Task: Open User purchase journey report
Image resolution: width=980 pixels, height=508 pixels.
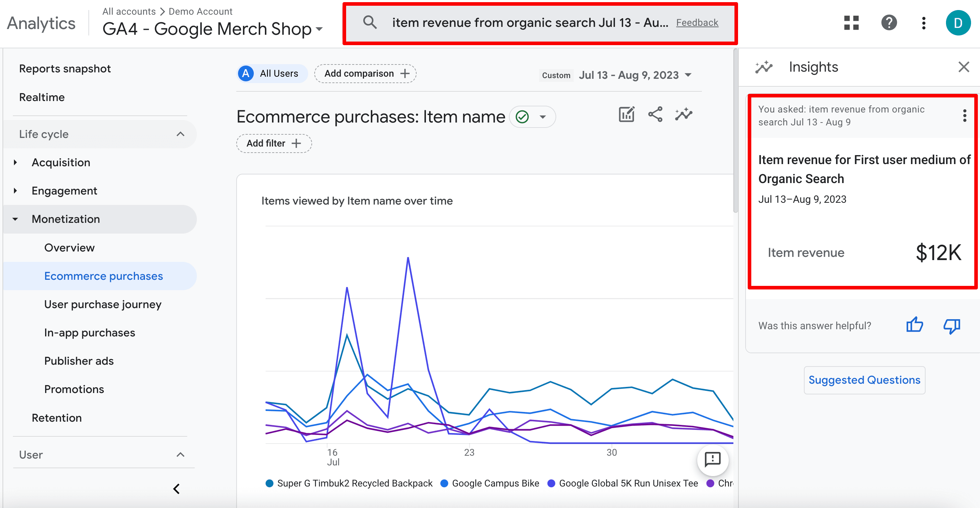Action: (x=103, y=305)
